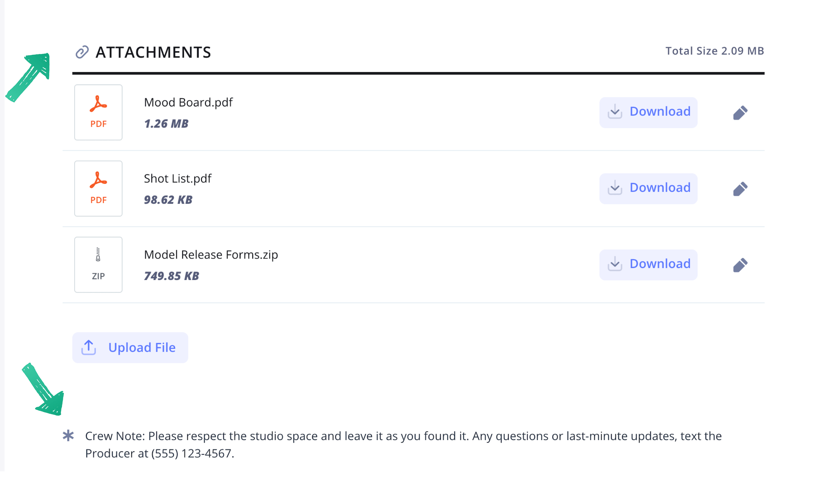Click the link icon beside Attachments heading
The width and height of the screenshot is (828, 504).
point(82,52)
